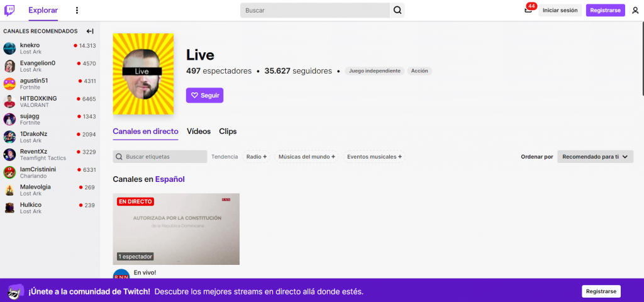This screenshot has width=644, height=302.
Task: Click the En vivo! stream title
Action: 145,272
